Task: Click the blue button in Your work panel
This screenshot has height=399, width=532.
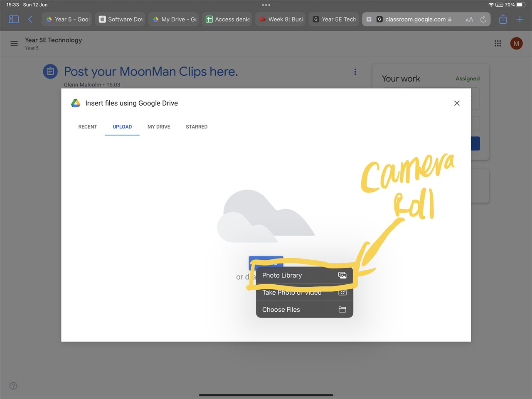Action: pyautogui.click(x=475, y=143)
